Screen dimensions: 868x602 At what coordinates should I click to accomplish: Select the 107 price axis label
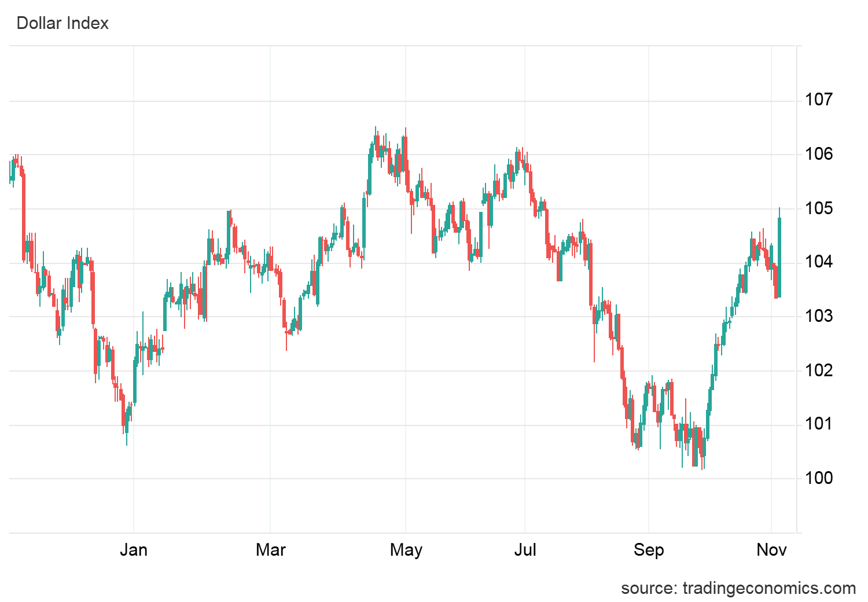[819, 100]
